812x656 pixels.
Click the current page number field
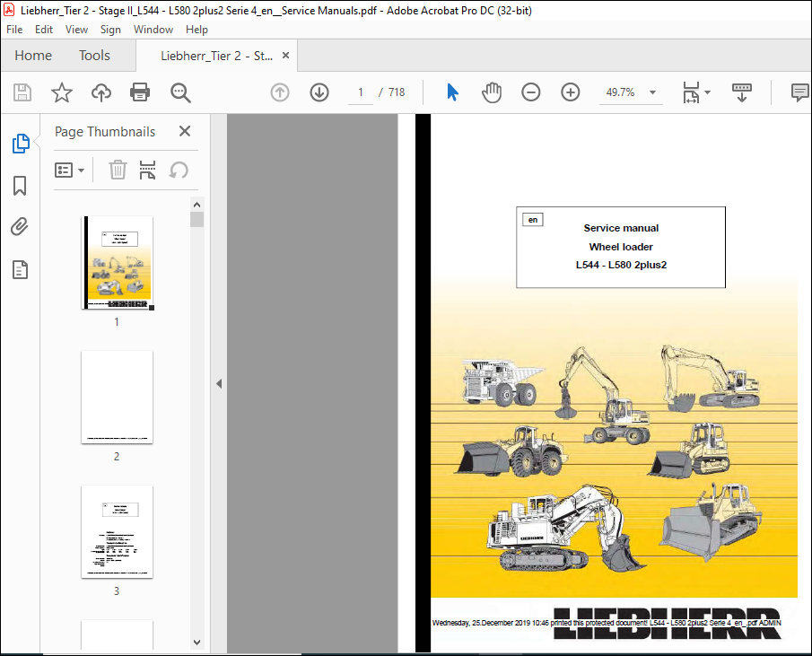coord(361,92)
